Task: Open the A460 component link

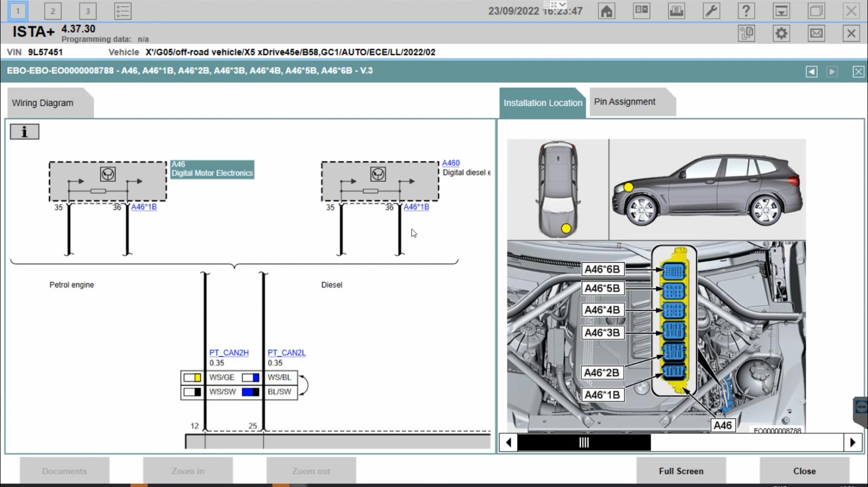Action: point(451,163)
